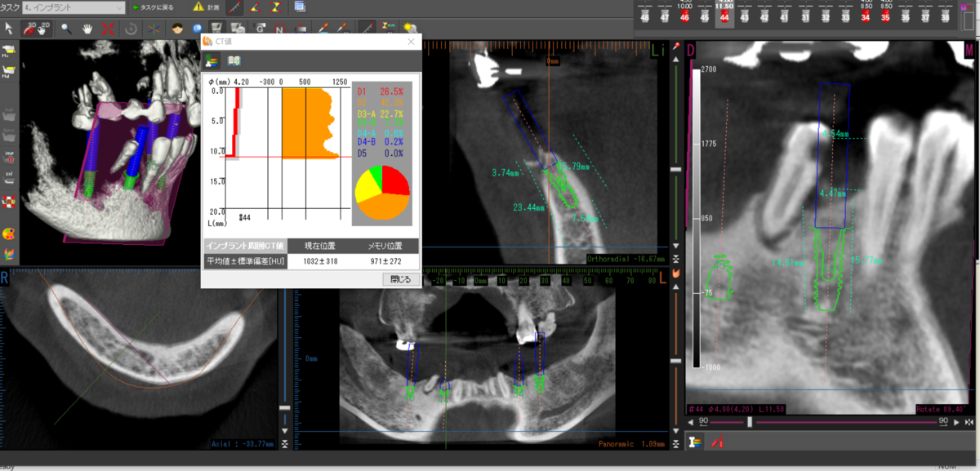Select tooth 46 implant in the tooth chart
The width and height of the screenshot is (980, 471).
tap(684, 16)
